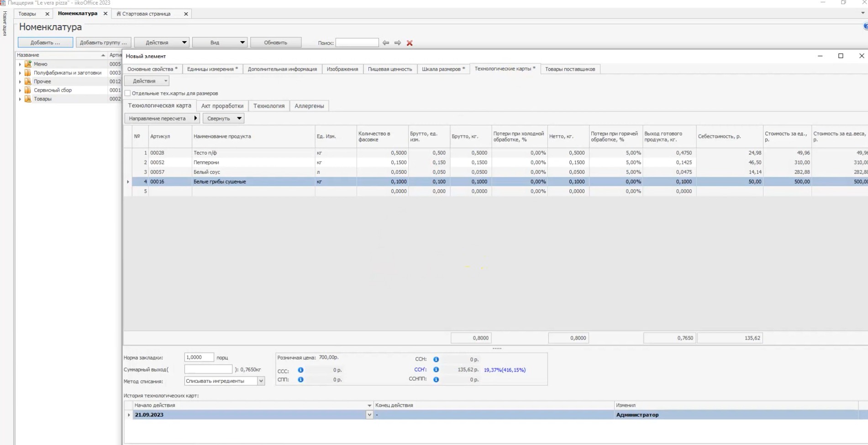This screenshot has width=868, height=445.
Task: Click the Добавить группу ... button
Action: 103,42
